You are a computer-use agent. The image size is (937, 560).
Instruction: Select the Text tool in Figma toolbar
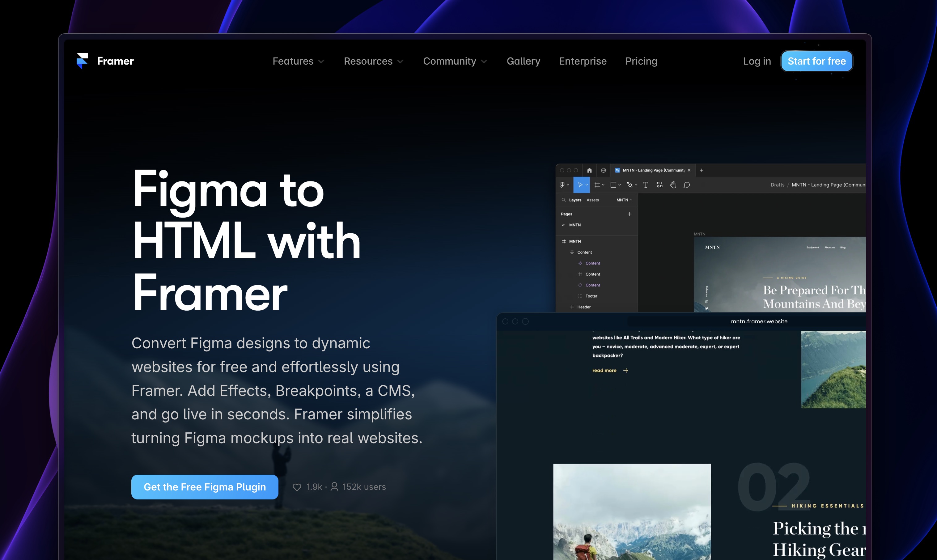click(x=646, y=185)
